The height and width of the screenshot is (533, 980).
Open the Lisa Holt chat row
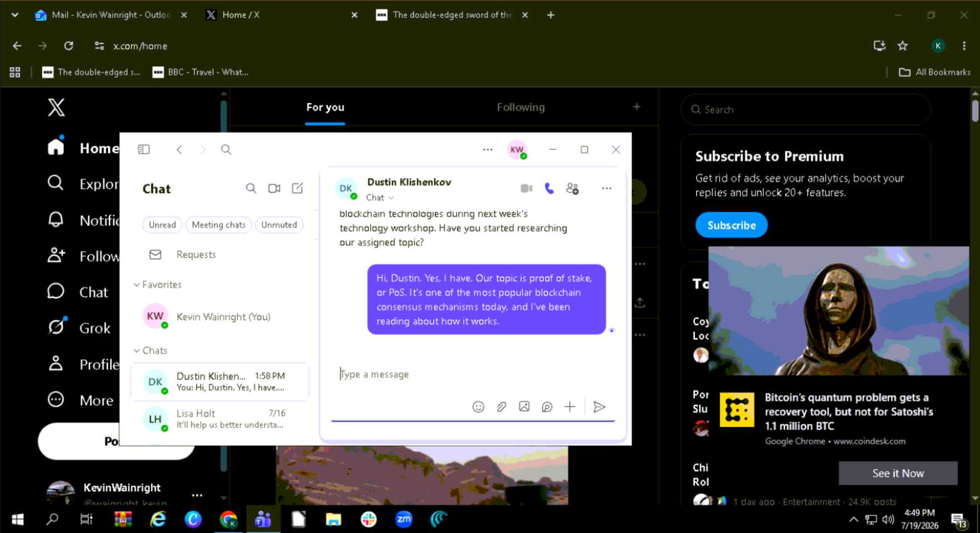[220, 419]
